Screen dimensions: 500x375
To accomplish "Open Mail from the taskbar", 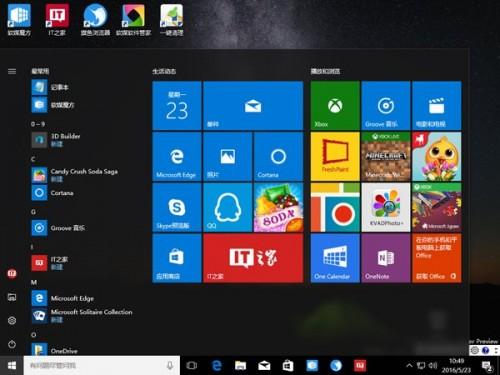I will 264,366.
